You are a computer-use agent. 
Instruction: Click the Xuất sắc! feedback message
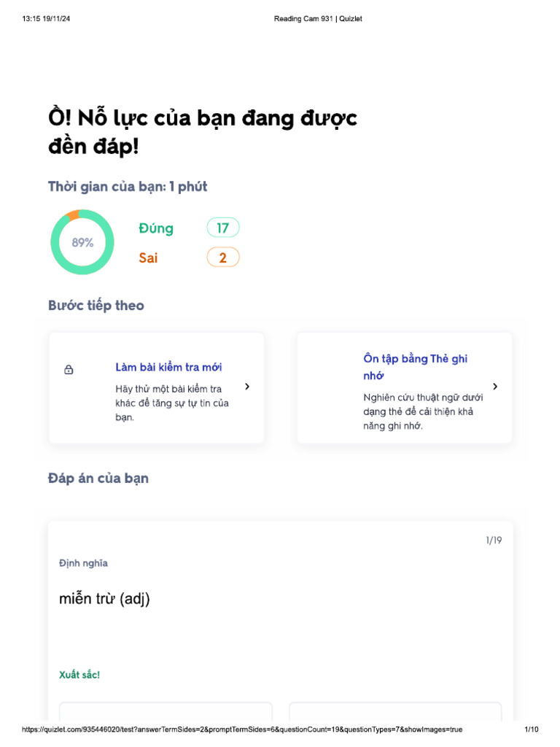click(x=79, y=675)
